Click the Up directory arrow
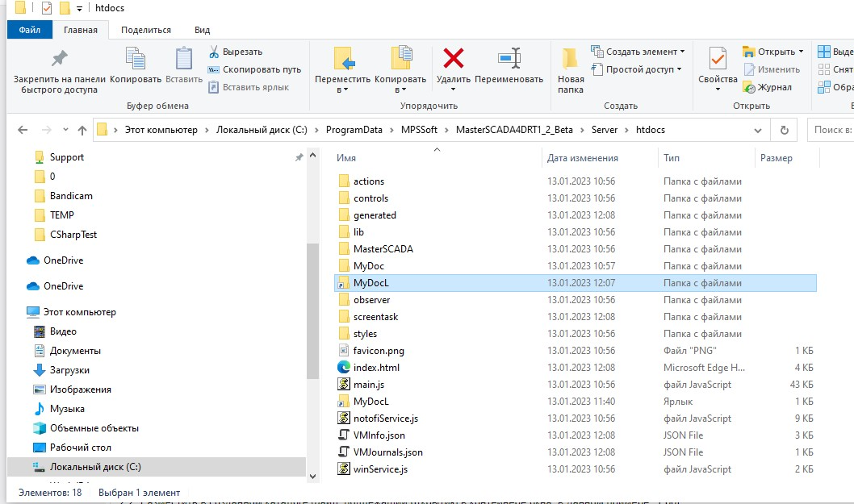Image resolution: width=854 pixels, height=504 pixels. (82, 130)
